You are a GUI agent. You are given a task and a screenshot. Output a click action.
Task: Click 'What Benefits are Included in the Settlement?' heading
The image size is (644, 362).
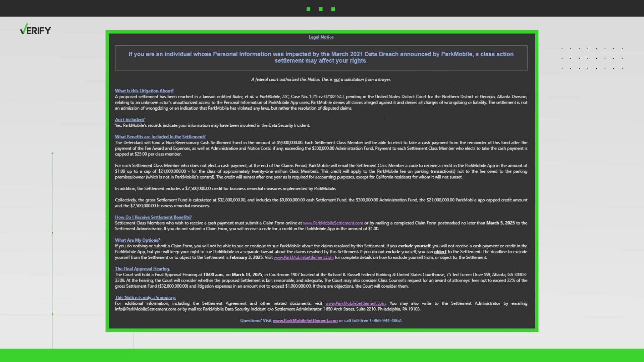[160, 137]
